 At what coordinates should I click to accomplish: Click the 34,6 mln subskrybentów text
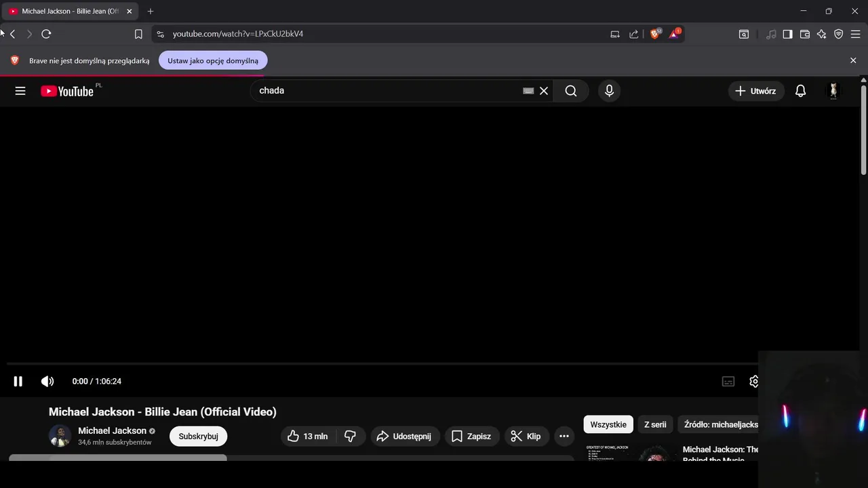[x=115, y=442]
